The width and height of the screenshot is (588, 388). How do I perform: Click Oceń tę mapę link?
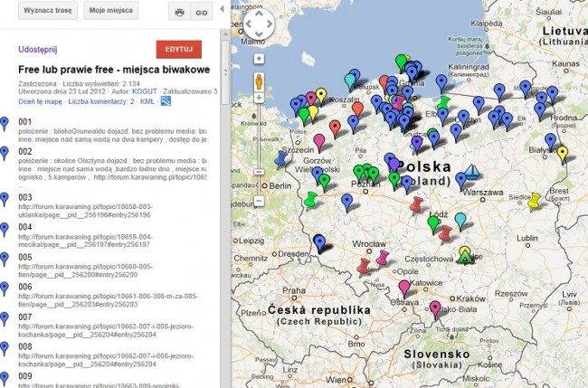click(40, 101)
